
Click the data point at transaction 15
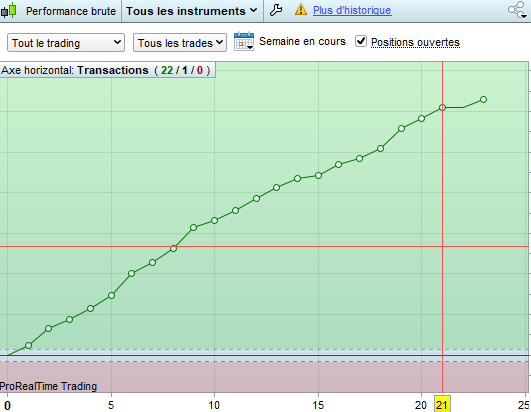318,175
